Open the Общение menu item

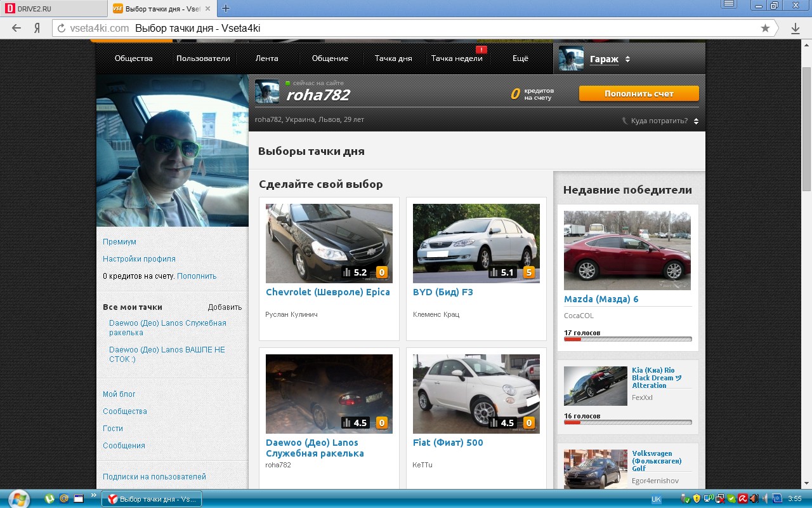[330, 58]
